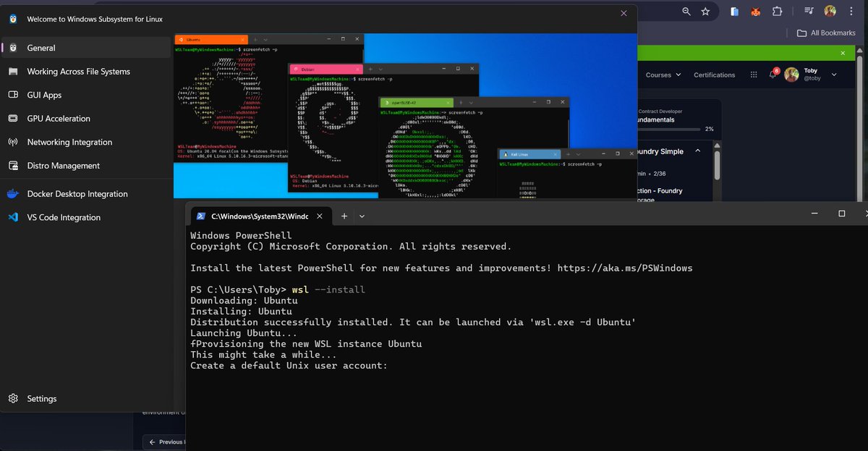Screen dimensions: 868x451
Task: Open the notifications bell showing 8 alerts
Action: tap(773, 74)
